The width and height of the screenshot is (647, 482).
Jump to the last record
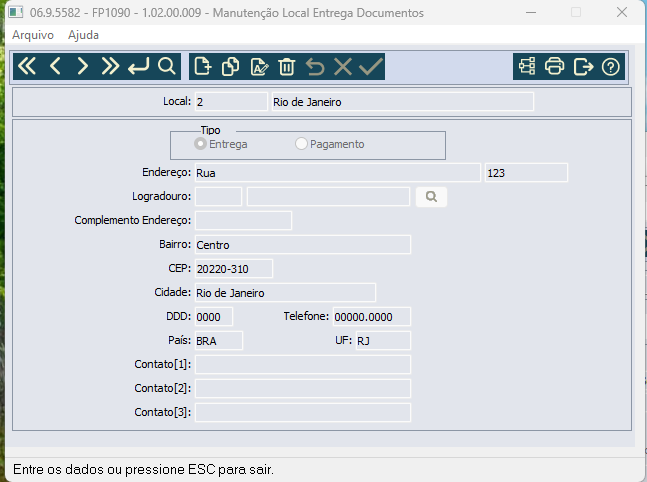(x=110, y=66)
